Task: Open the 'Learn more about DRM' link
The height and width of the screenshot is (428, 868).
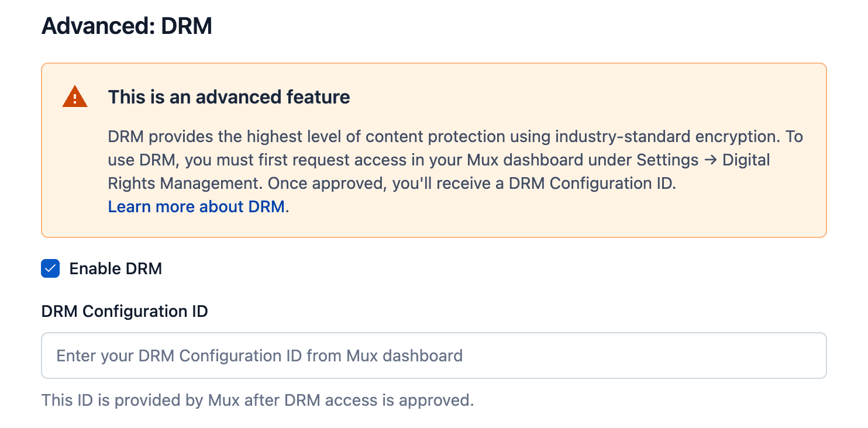Action: click(196, 206)
